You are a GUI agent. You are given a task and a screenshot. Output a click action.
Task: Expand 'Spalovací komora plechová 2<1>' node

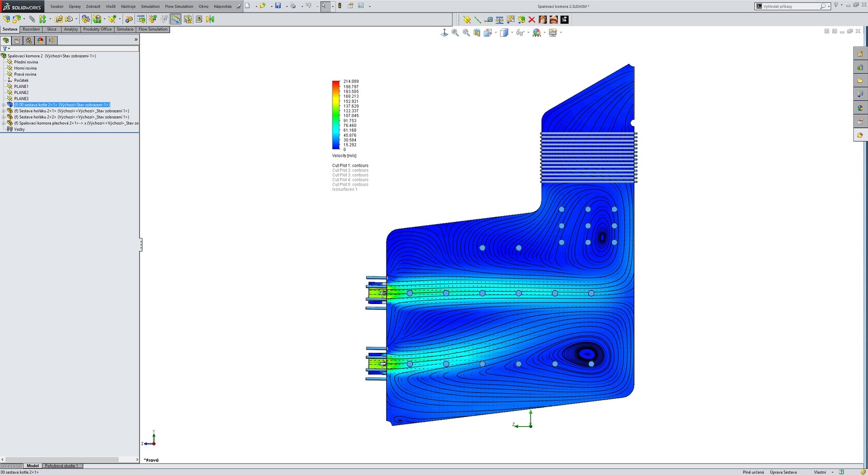[x=3, y=123]
